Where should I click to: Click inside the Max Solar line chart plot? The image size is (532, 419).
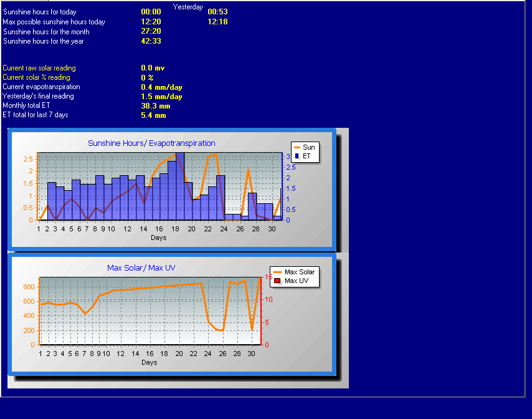tap(150, 311)
